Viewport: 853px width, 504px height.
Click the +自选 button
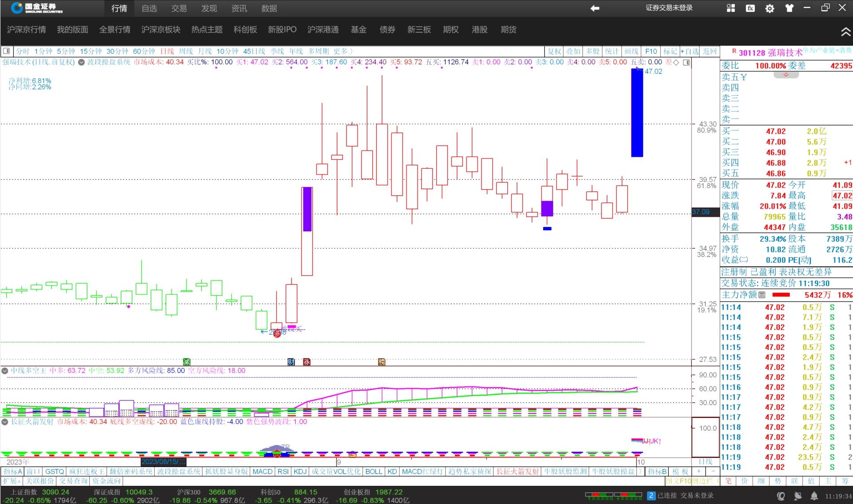click(690, 51)
